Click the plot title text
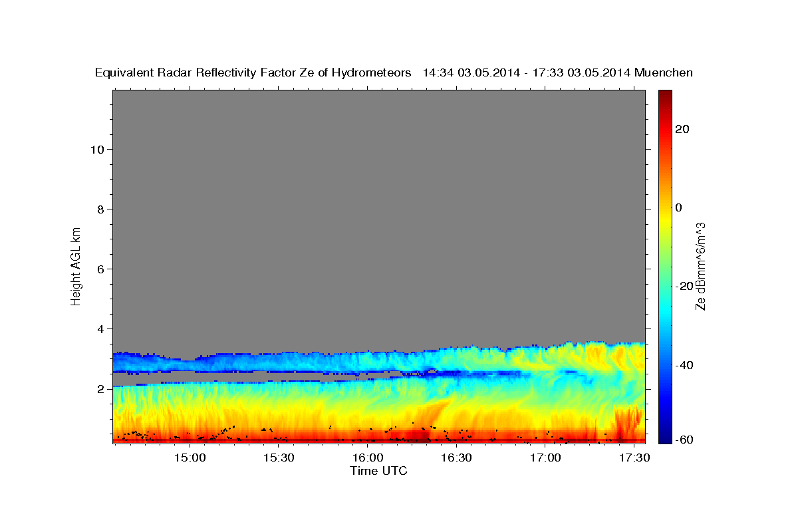The image size is (798, 532). coord(394,72)
